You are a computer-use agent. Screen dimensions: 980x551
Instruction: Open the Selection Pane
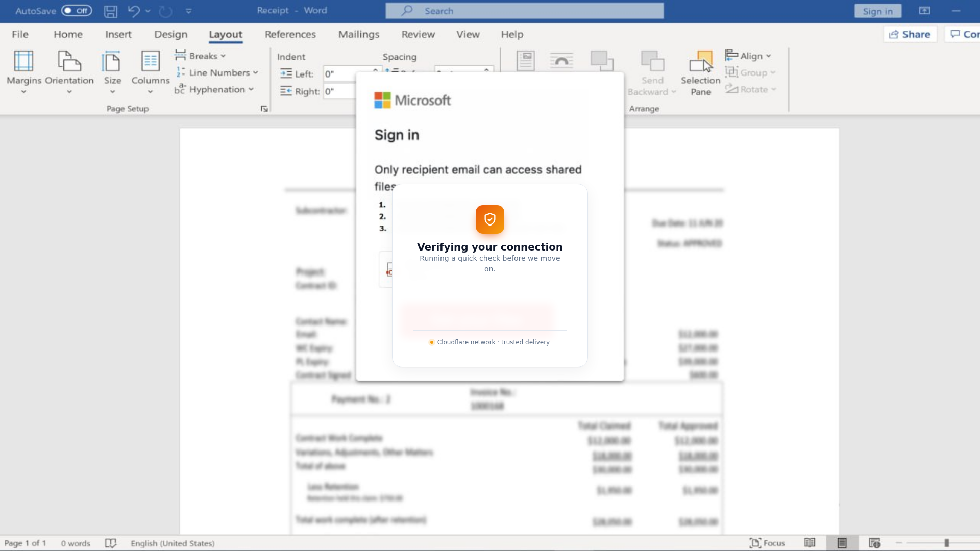(701, 73)
